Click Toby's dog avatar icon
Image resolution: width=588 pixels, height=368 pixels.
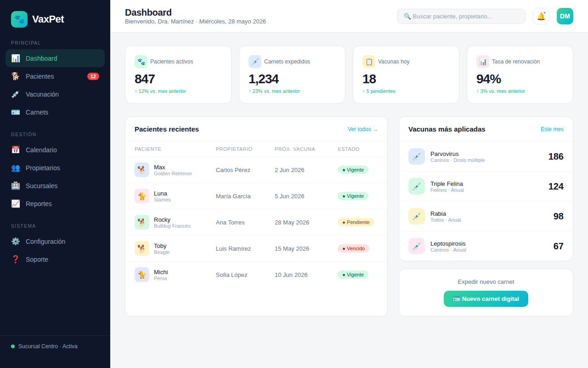click(x=142, y=248)
